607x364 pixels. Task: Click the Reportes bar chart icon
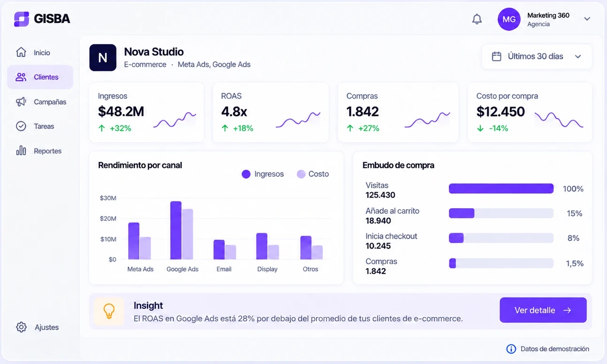(x=21, y=151)
